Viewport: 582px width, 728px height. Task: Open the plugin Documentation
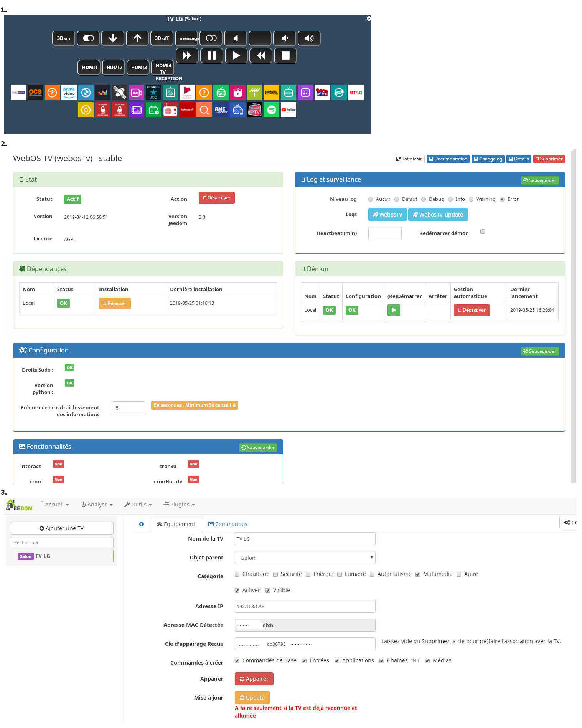tap(448, 159)
